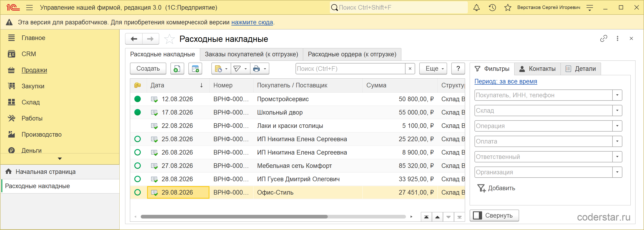Switch to Заказы покупателей (к отгрузке) tab
This screenshot has width=644, height=230.
(x=251, y=54)
